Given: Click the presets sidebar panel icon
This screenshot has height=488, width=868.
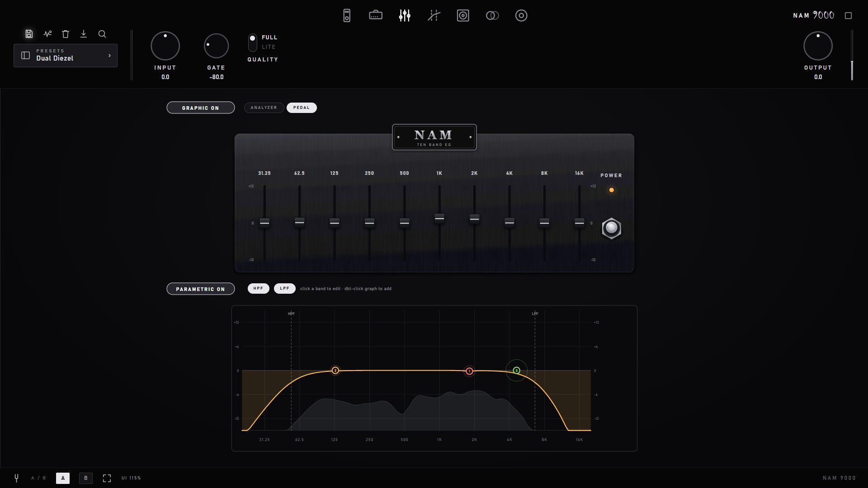Looking at the screenshot, I should (26, 55).
